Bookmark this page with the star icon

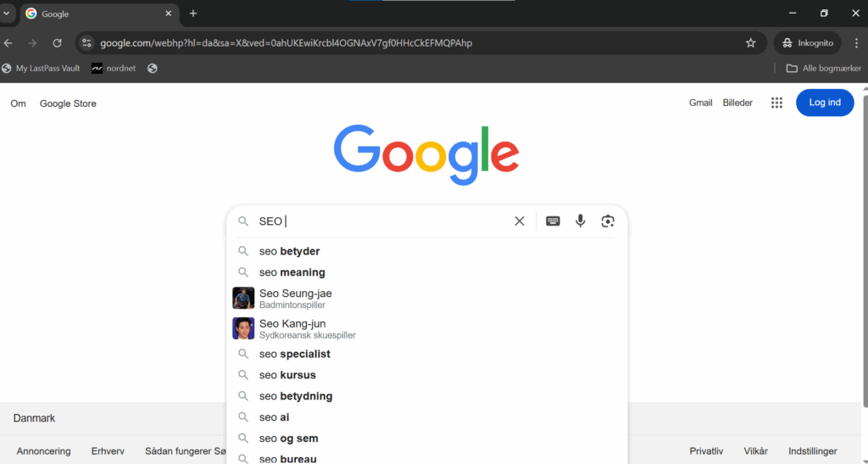click(x=751, y=42)
